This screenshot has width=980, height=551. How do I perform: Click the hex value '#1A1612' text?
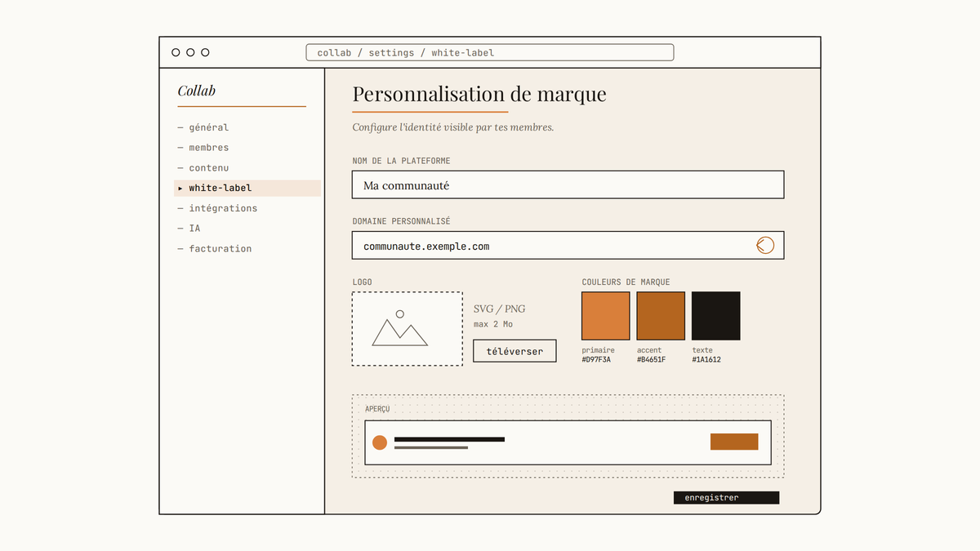pyautogui.click(x=706, y=359)
